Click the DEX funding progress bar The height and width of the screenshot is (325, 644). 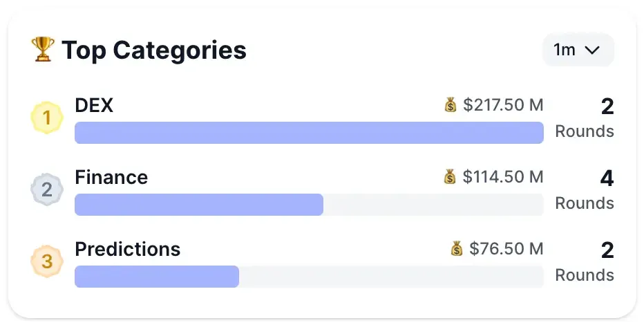309,133
